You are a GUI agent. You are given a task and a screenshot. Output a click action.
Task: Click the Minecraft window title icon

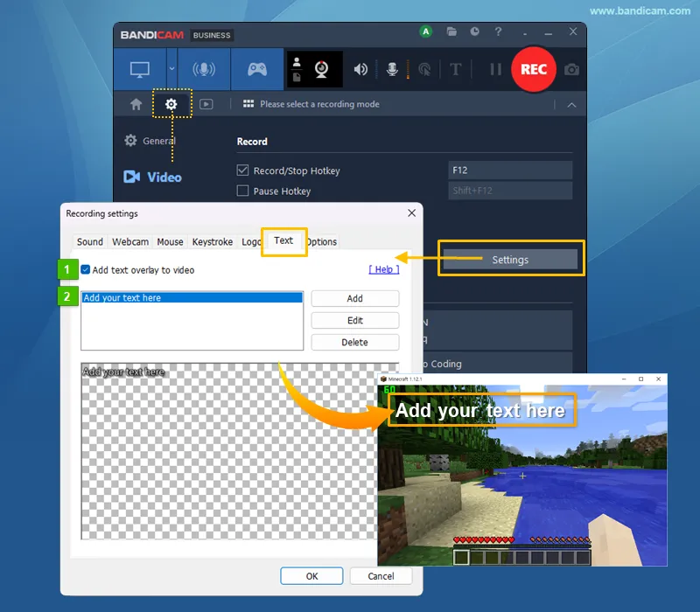[x=383, y=379]
